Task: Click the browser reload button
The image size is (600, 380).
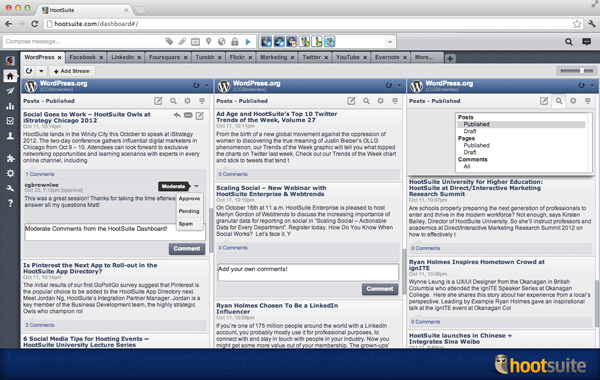Action: coord(35,24)
